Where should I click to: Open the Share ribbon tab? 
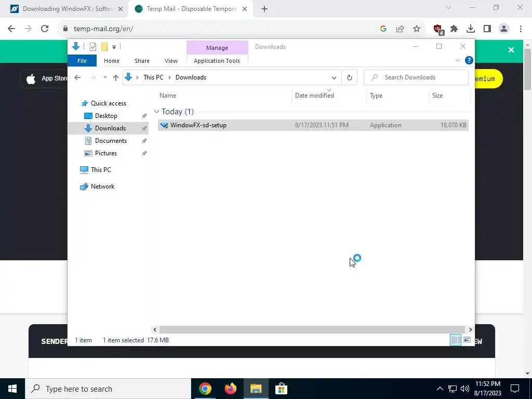(x=142, y=61)
